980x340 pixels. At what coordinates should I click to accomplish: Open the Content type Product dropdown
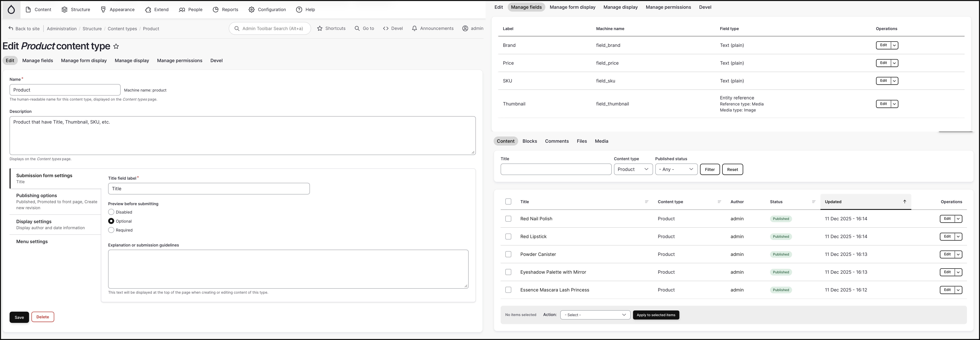click(633, 169)
